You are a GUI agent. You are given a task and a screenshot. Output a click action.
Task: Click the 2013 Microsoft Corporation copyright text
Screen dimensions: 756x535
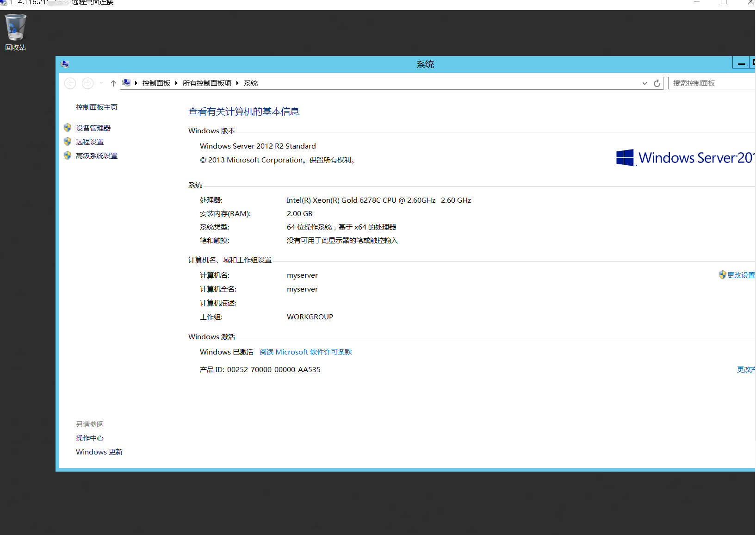(278, 160)
